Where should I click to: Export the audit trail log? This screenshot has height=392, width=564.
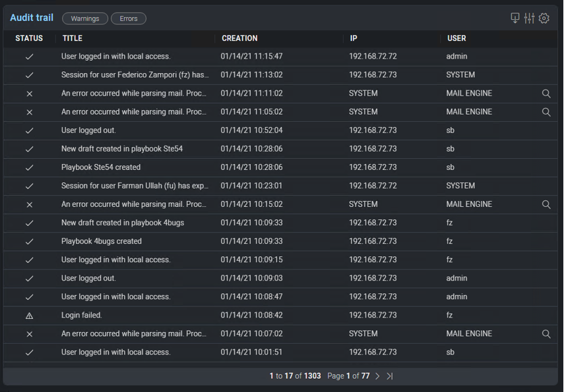515,18
